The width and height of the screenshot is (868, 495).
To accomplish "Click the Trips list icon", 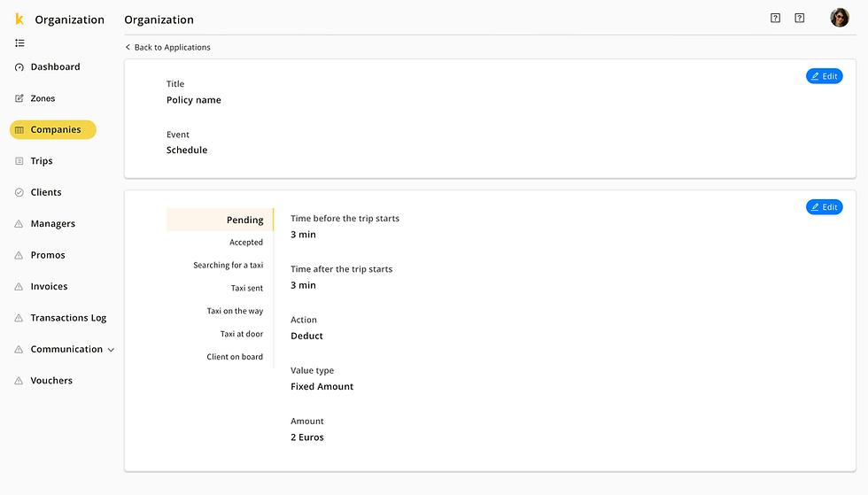I will tap(19, 161).
